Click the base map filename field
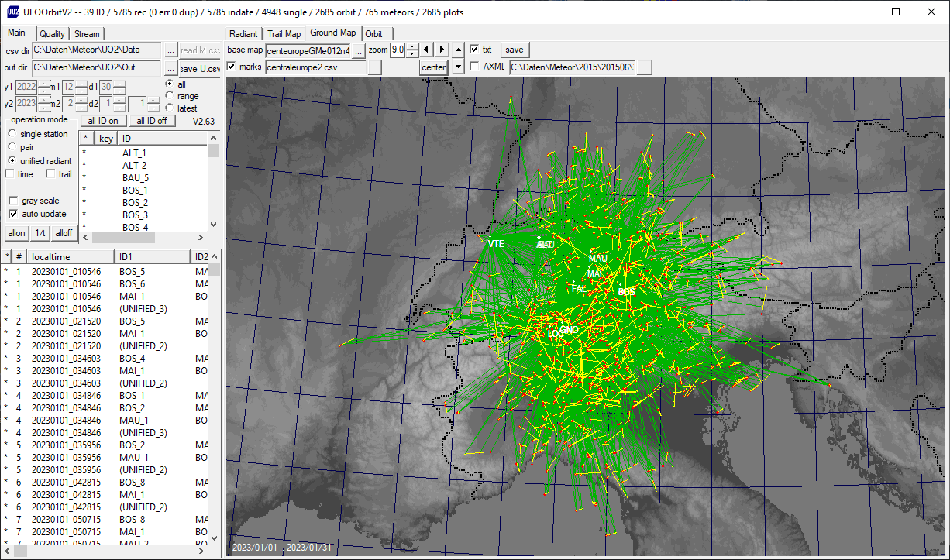Viewport: 950px width, 560px height. tap(308, 50)
